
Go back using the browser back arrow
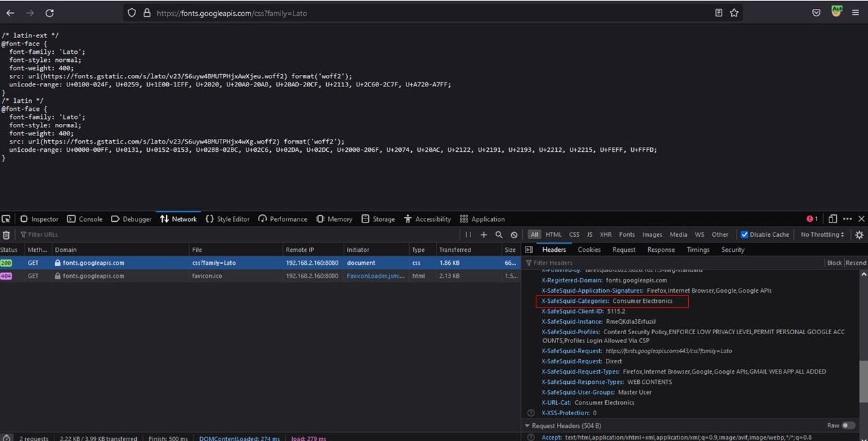click(10, 13)
